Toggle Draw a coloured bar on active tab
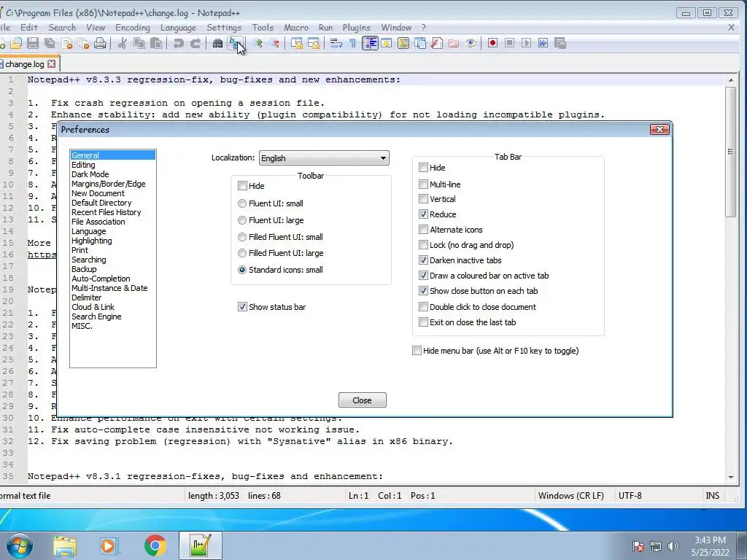The height and width of the screenshot is (560, 747). pyautogui.click(x=423, y=275)
